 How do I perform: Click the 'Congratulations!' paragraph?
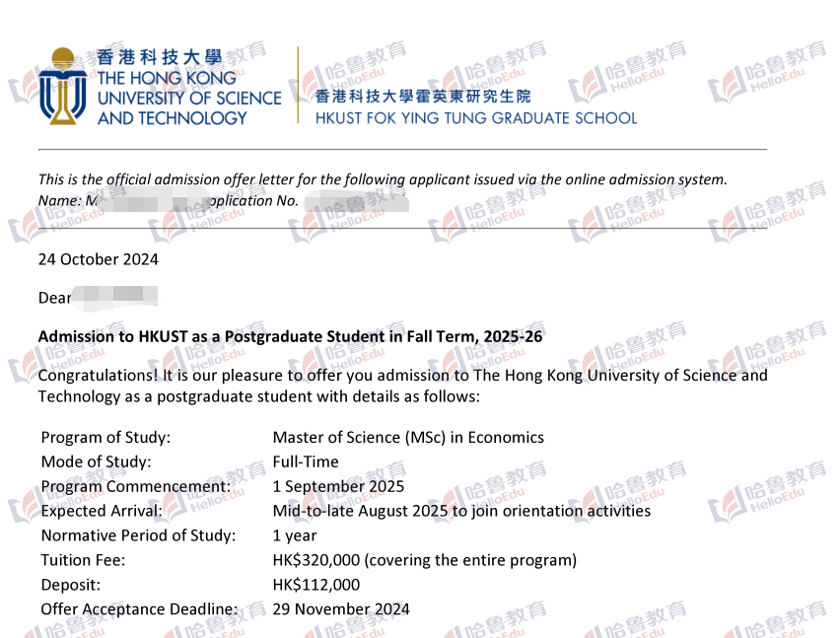[403, 386]
